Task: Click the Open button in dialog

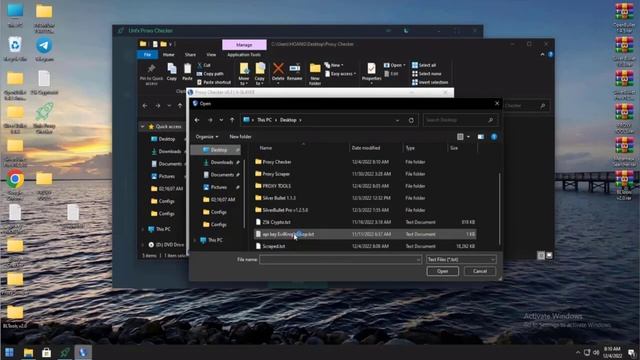Action: [442, 271]
